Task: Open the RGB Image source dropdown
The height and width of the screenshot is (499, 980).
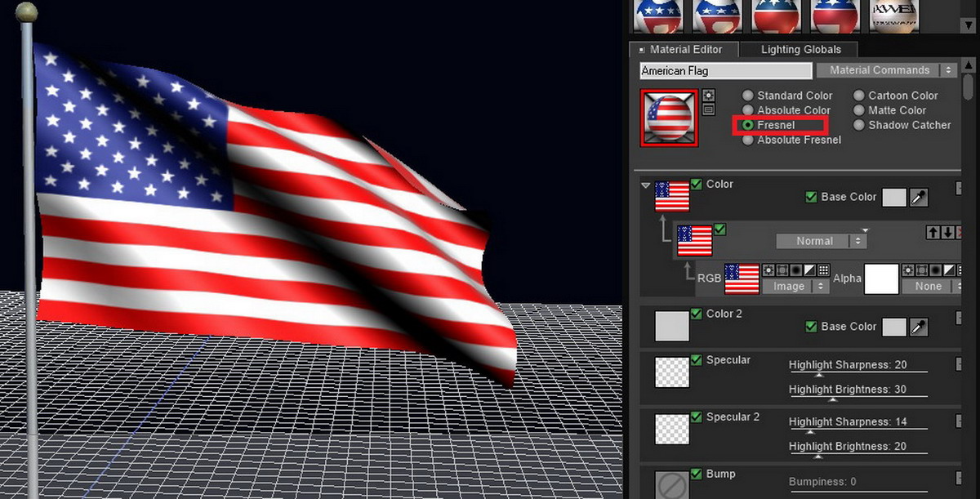Action: click(795, 287)
